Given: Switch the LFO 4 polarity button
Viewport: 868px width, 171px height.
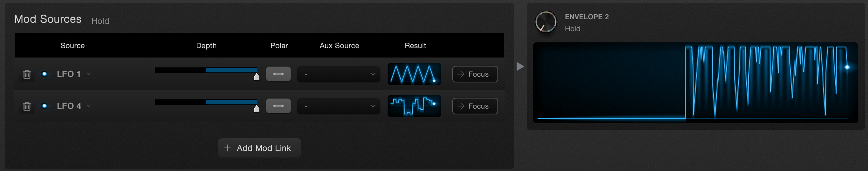Looking at the screenshot, I should (x=278, y=106).
